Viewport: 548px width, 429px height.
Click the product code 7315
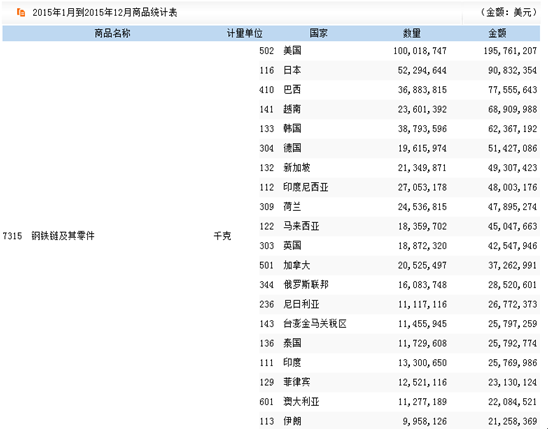tap(12, 236)
